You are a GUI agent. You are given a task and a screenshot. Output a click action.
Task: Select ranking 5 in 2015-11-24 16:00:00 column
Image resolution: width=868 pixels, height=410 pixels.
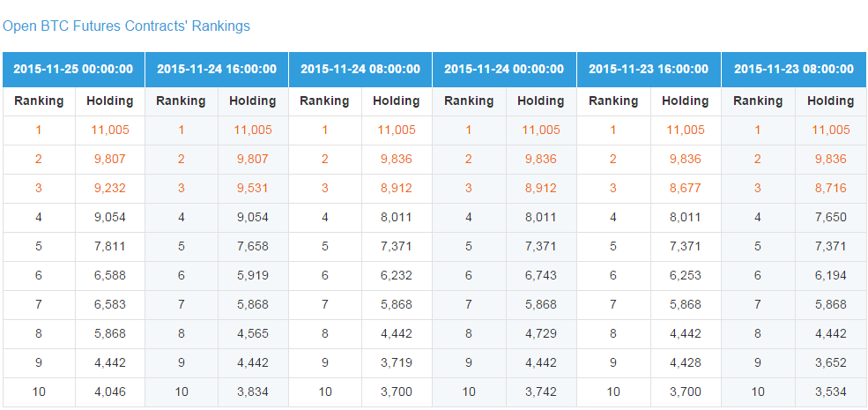[181, 247]
